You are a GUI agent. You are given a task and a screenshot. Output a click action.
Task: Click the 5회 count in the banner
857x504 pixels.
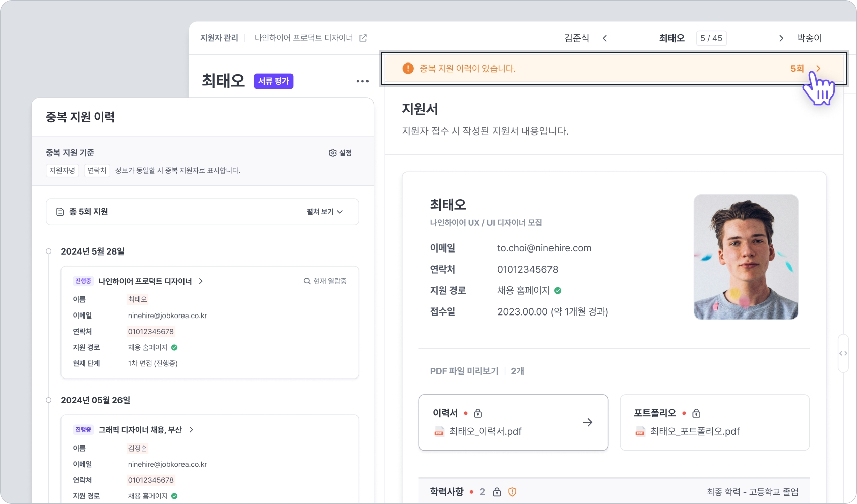797,68
